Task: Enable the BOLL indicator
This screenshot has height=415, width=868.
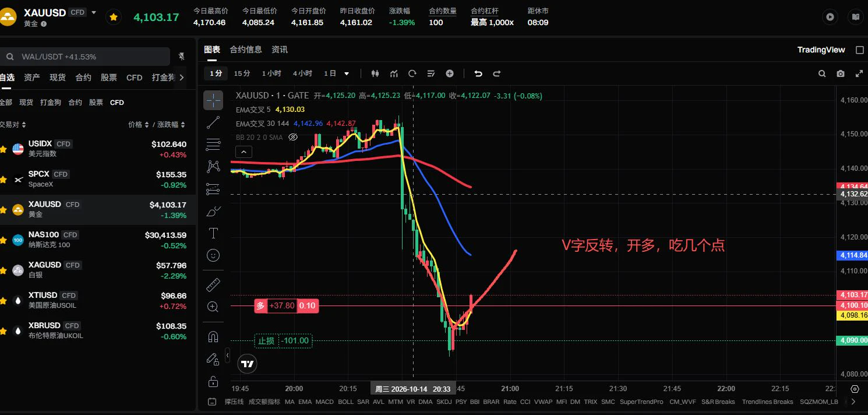Action: tap(345, 402)
